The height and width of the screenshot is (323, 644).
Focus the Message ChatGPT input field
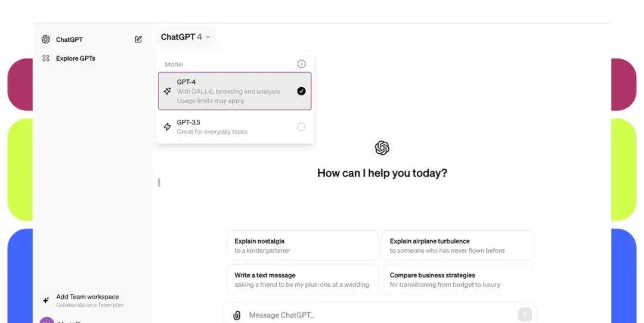click(380, 315)
